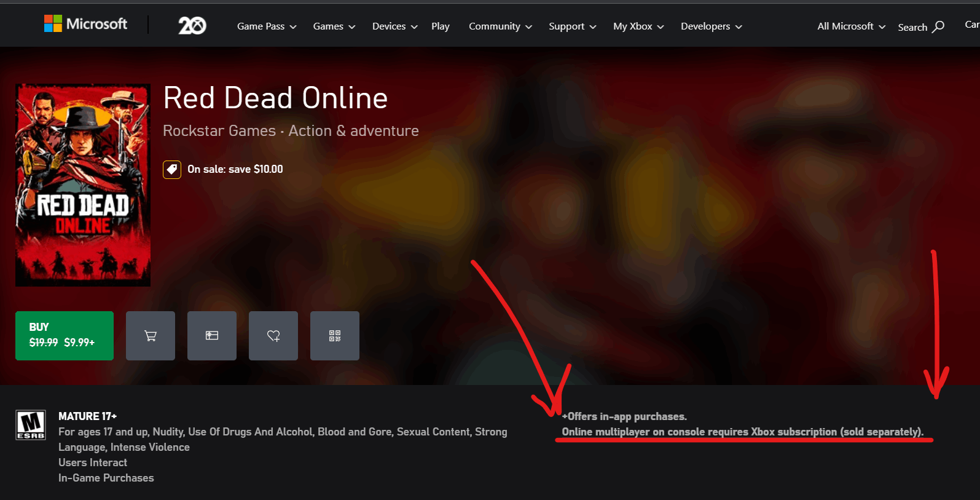Open the Rockstar Games publisher link
The width and height of the screenshot is (980, 500).
219,131
